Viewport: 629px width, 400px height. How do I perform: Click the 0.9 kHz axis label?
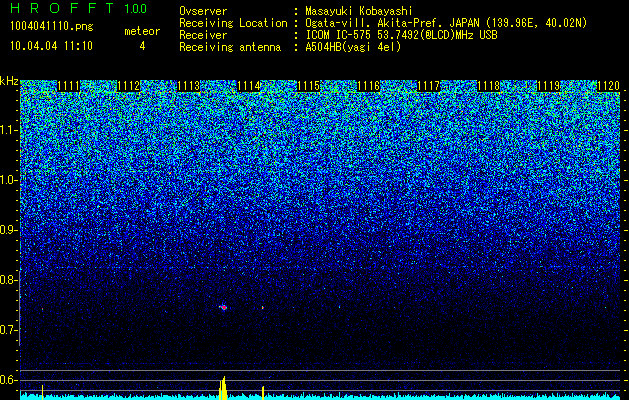coord(9,230)
